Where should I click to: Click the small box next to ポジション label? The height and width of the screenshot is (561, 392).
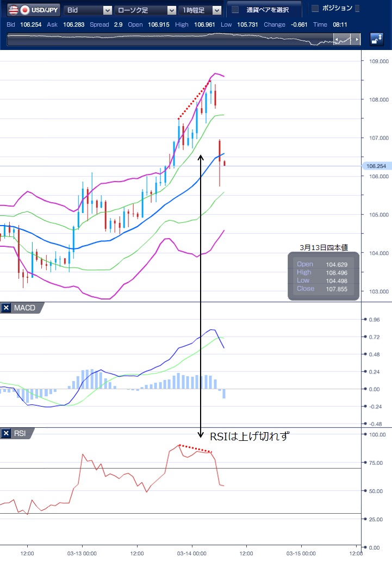click(357, 8)
